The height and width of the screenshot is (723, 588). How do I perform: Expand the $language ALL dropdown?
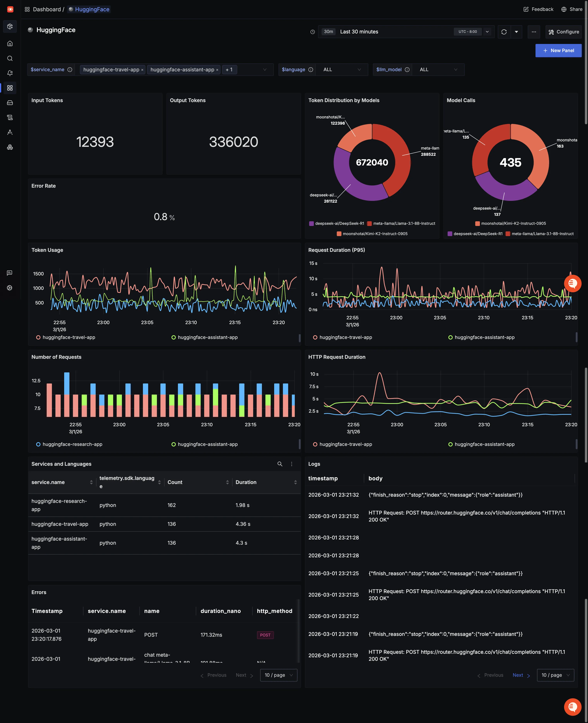[341, 70]
